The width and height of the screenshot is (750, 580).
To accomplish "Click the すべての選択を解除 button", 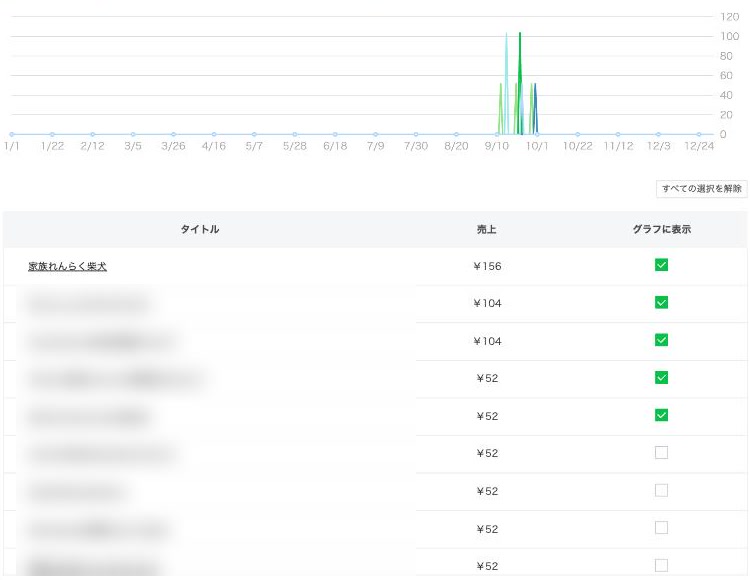I will (701, 188).
